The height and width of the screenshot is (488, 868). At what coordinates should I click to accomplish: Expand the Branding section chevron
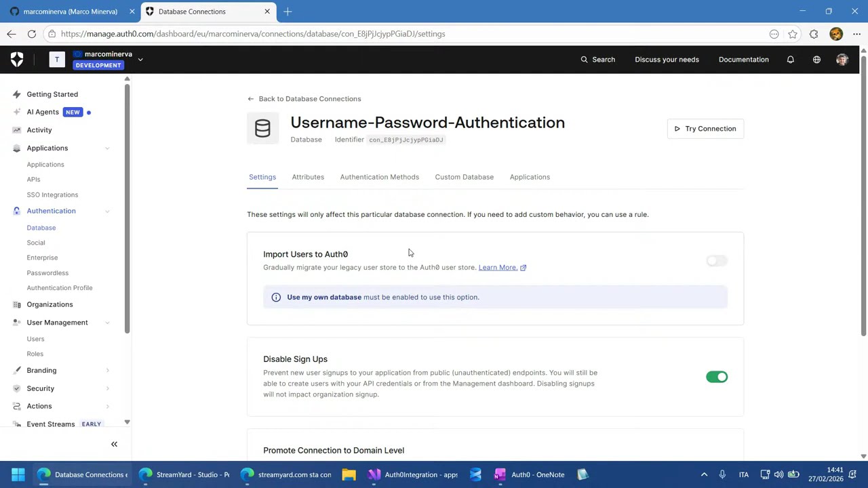(x=107, y=371)
